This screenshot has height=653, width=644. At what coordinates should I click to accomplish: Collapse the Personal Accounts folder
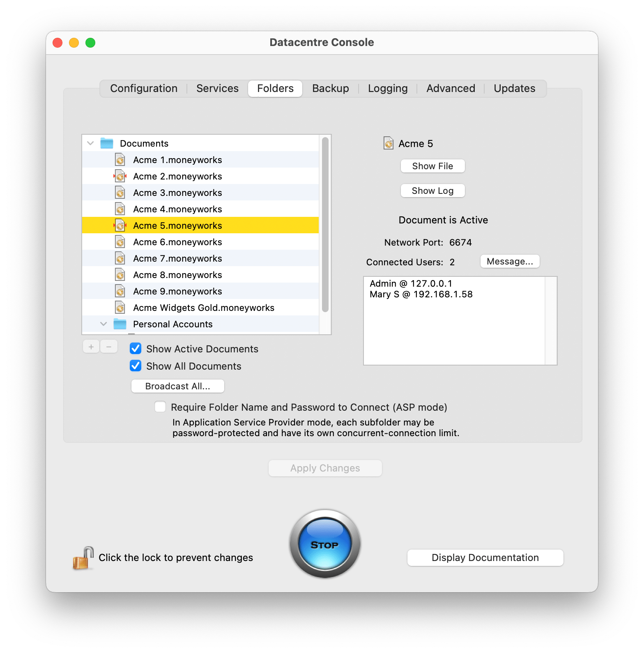point(103,324)
